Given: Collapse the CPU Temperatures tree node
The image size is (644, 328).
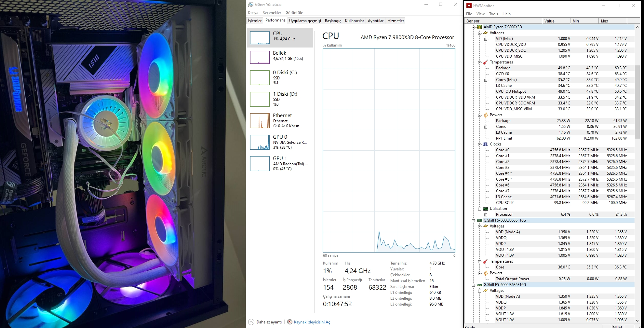Looking at the screenshot, I should (x=479, y=62).
